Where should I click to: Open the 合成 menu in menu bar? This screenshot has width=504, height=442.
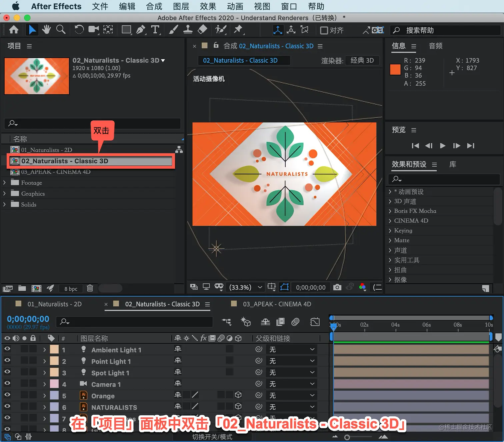[154, 6]
